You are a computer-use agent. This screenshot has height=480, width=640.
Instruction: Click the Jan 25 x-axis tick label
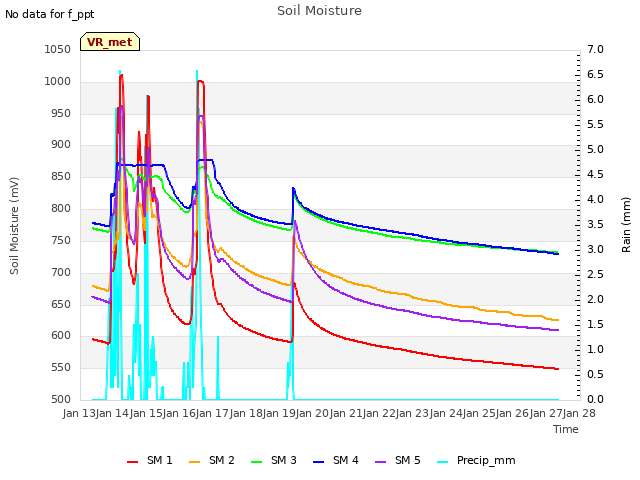[x=479, y=413]
